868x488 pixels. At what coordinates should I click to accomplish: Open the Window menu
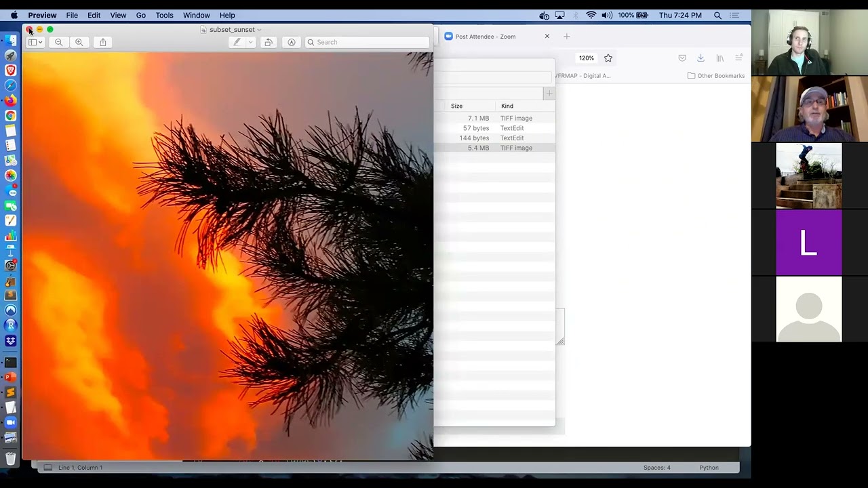point(196,15)
